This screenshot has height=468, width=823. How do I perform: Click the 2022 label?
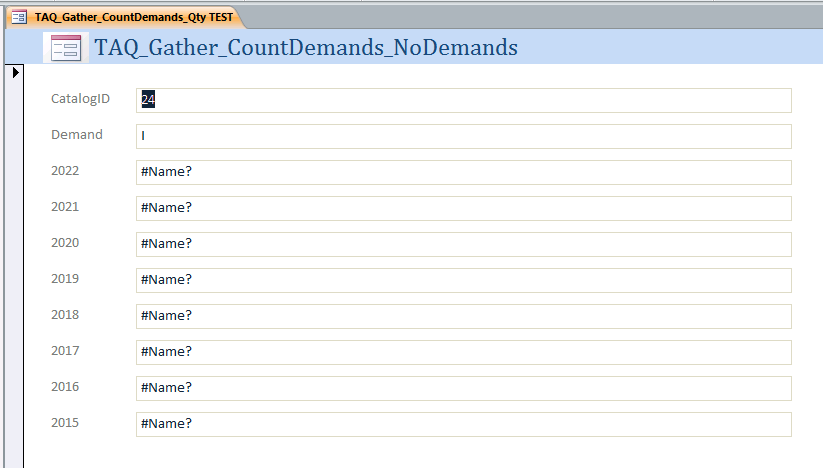tap(65, 171)
